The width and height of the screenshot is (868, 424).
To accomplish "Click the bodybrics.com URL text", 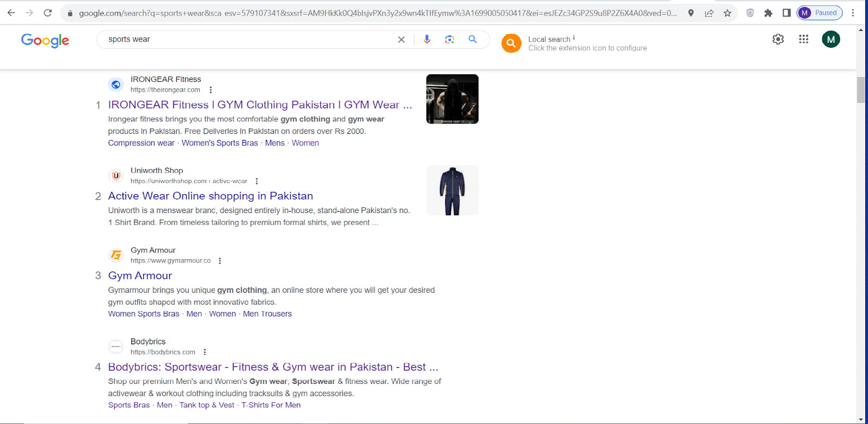I will coord(163,352).
